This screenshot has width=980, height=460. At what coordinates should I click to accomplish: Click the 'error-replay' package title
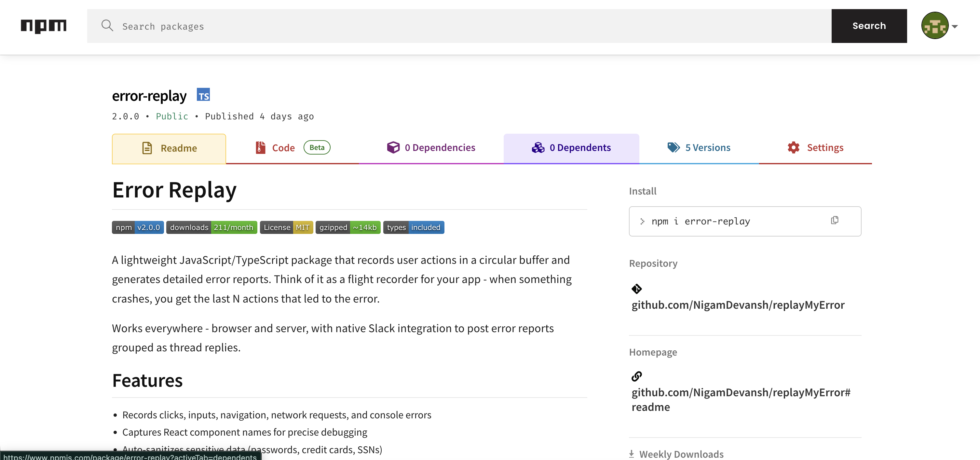pyautogui.click(x=149, y=96)
